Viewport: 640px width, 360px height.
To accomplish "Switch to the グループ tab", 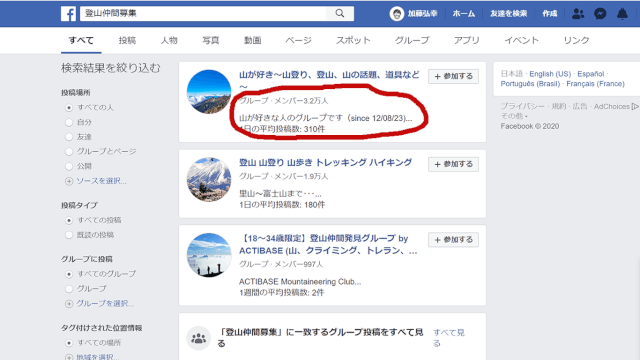I will pos(412,40).
